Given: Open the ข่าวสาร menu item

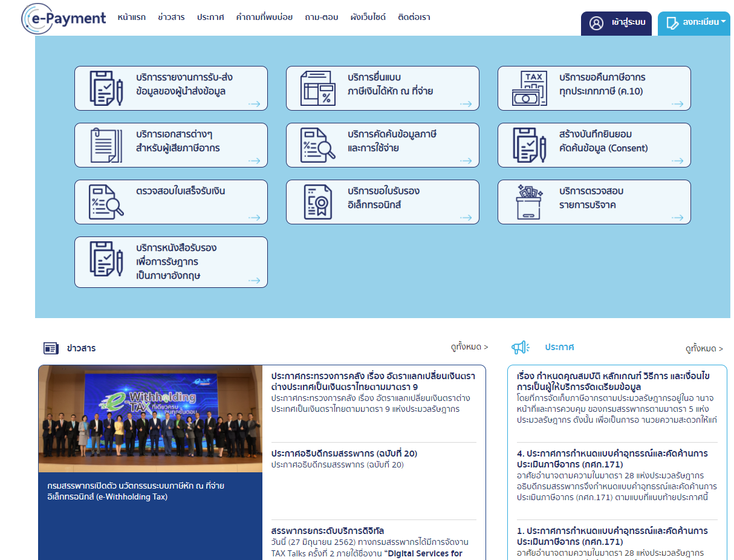Looking at the screenshot, I should point(171,18).
